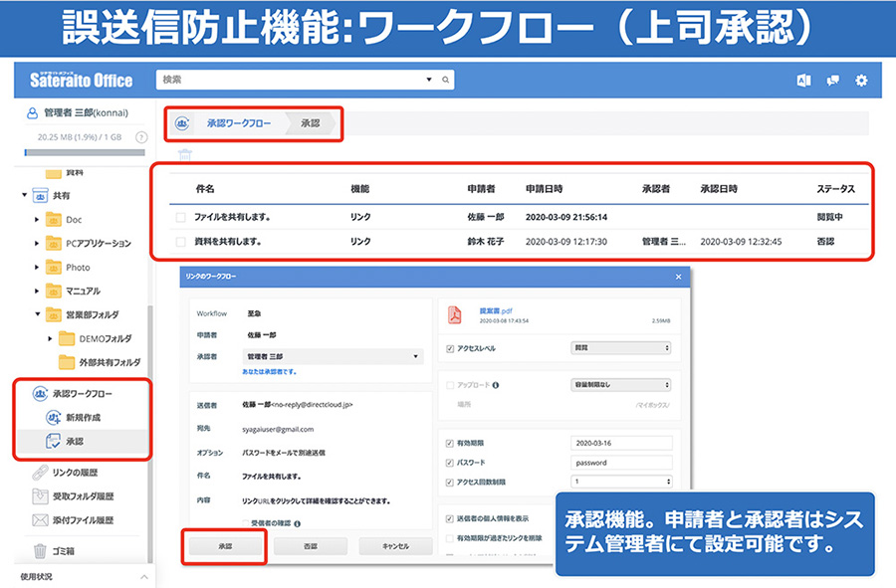Select the Doc folder icon
The image size is (896, 588).
pyautogui.click(x=53, y=219)
